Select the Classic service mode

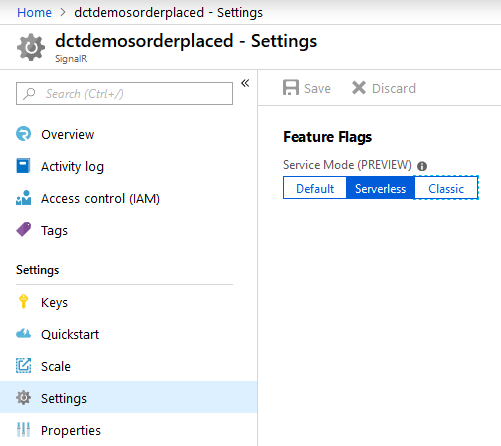coord(446,188)
